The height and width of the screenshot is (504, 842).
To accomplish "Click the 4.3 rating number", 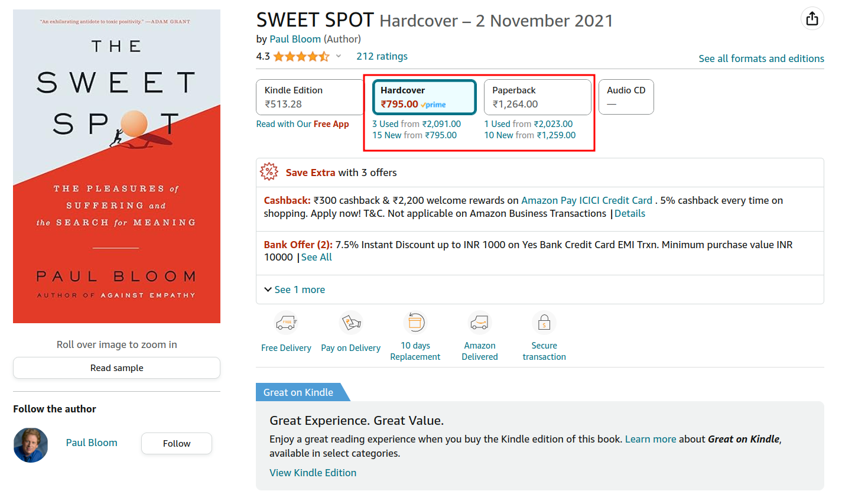I will click(x=263, y=56).
